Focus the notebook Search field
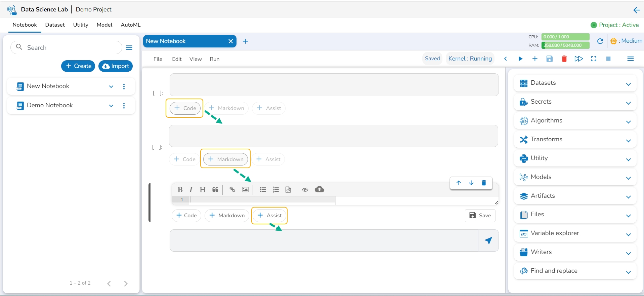This screenshot has height=296, width=644. point(66,47)
